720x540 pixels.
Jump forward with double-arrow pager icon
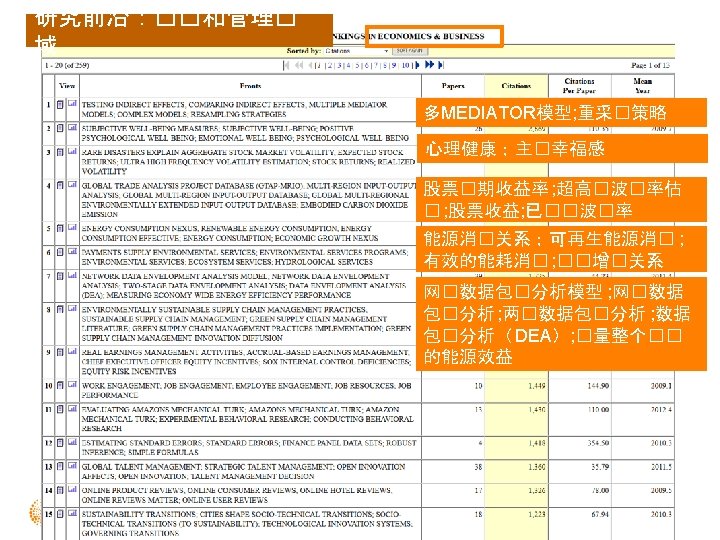(x=429, y=65)
